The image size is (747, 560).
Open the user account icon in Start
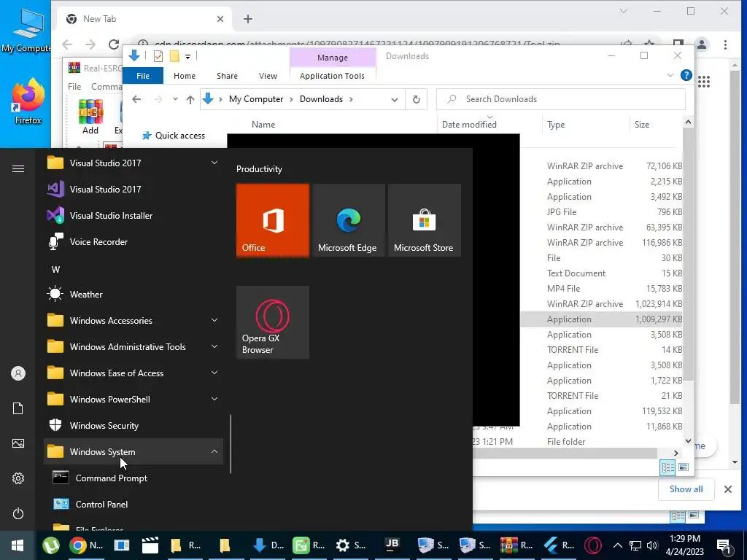pos(18,373)
